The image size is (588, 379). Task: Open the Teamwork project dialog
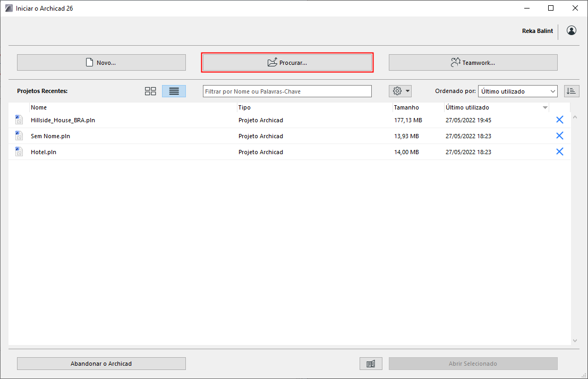click(473, 62)
